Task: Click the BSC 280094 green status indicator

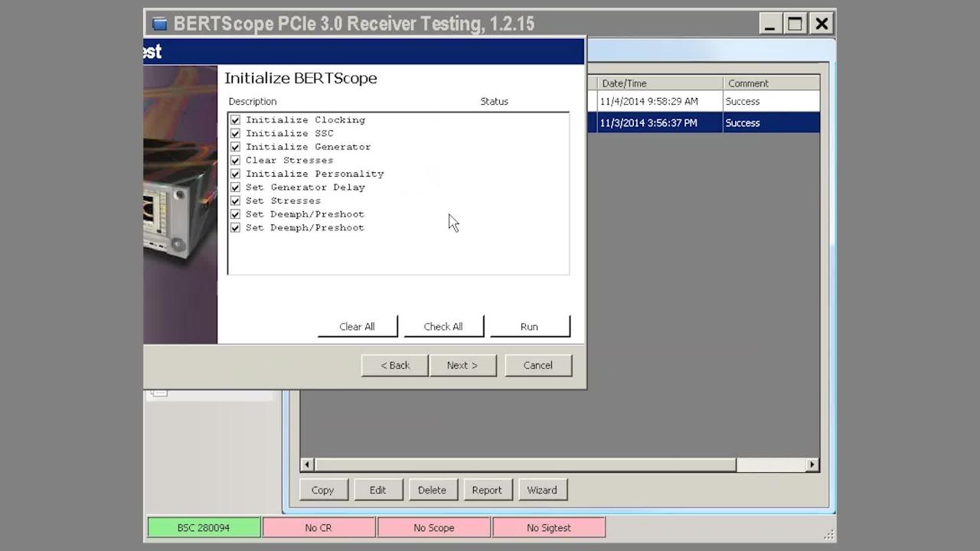Action: pos(204,528)
